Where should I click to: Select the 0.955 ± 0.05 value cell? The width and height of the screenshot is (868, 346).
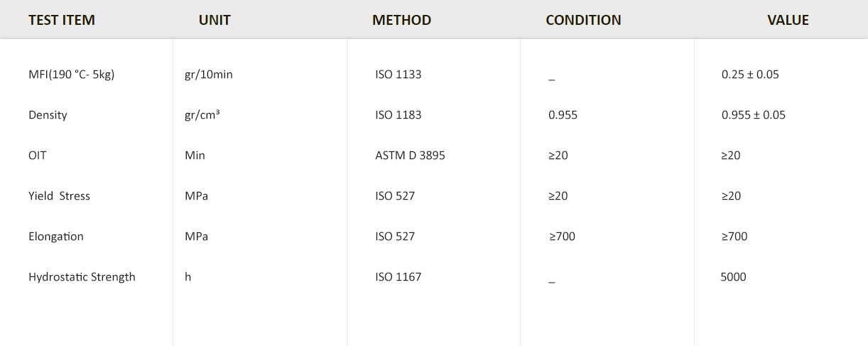tap(754, 114)
